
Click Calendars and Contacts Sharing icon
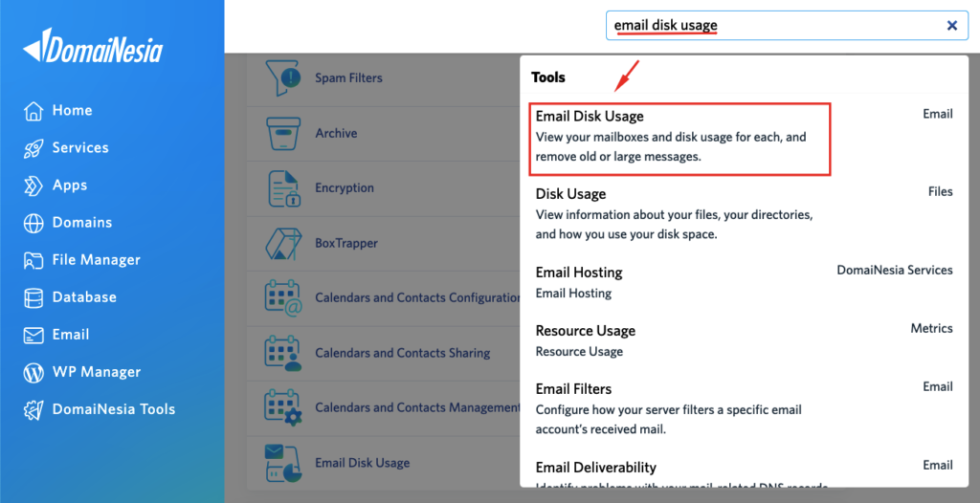pyautogui.click(x=283, y=353)
